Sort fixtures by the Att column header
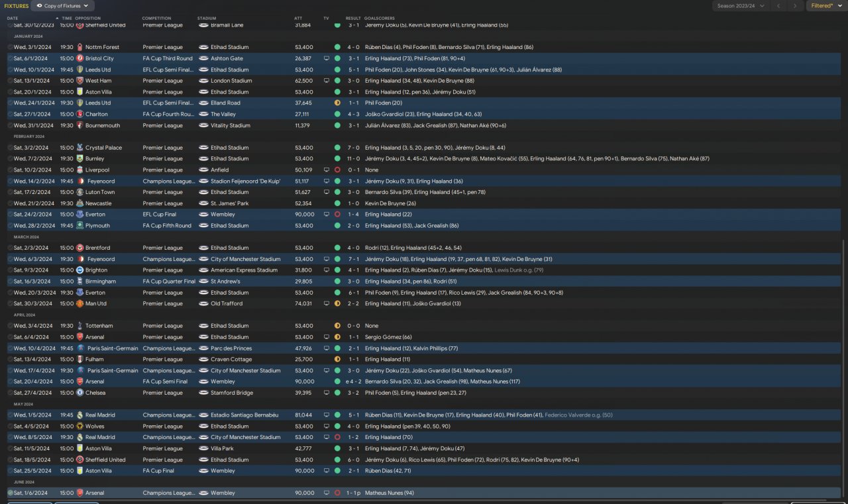The image size is (848, 504). [298, 18]
